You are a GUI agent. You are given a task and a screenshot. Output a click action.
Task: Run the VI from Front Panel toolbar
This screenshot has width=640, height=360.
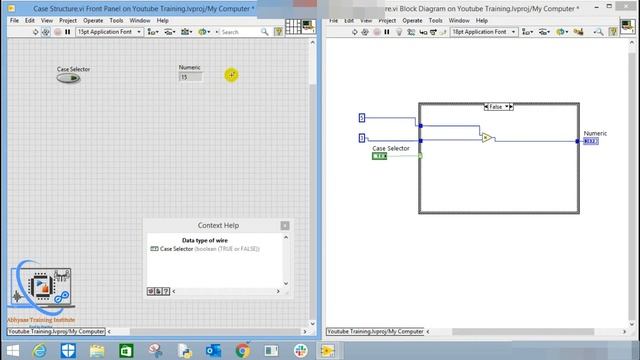pos(36,32)
